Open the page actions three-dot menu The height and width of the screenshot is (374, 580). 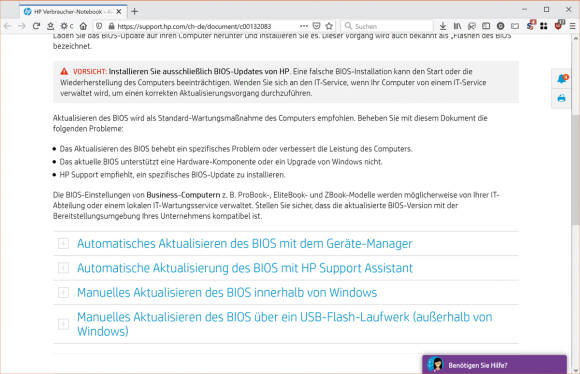tap(304, 26)
